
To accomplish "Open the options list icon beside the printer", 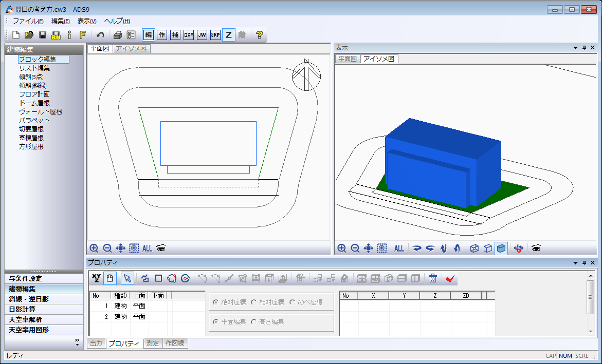I will tap(131, 35).
